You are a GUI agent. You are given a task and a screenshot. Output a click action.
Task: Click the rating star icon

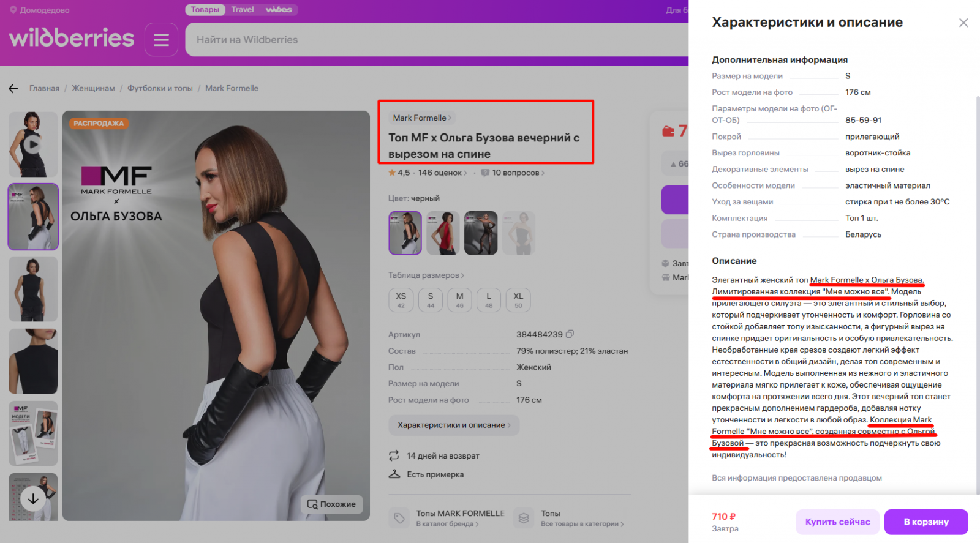[392, 173]
